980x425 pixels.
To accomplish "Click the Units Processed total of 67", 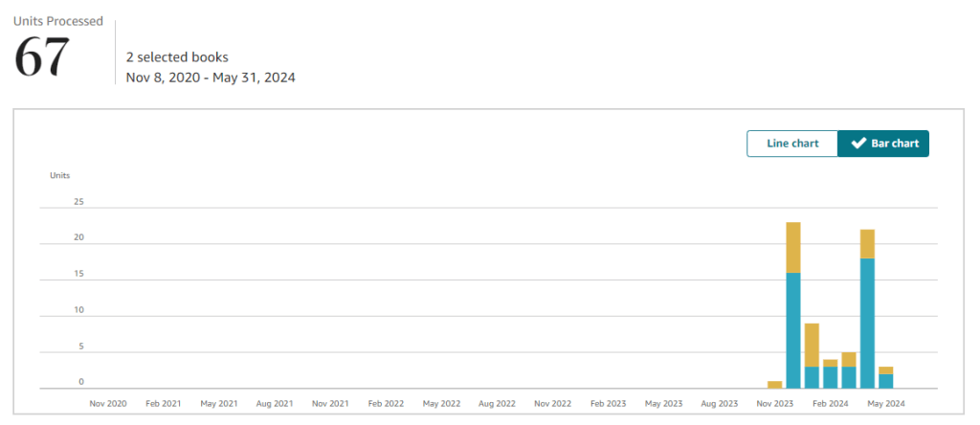I will tap(43, 57).
